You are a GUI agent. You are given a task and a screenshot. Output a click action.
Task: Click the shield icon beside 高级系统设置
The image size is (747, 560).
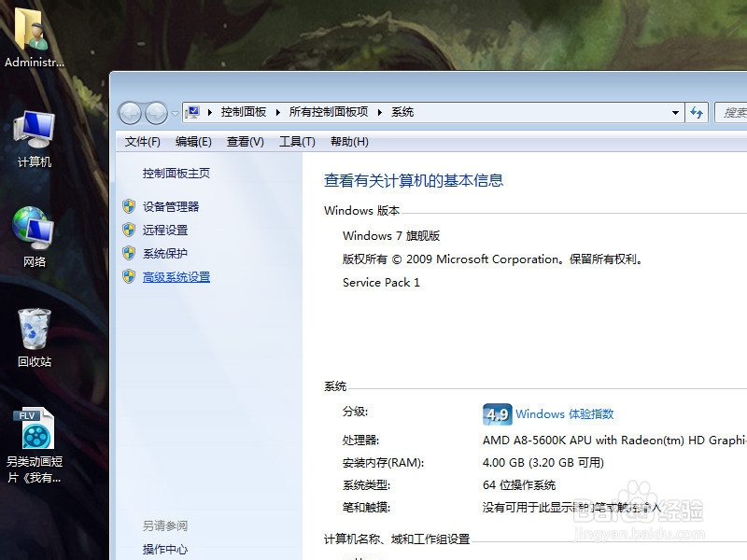(128, 276)
